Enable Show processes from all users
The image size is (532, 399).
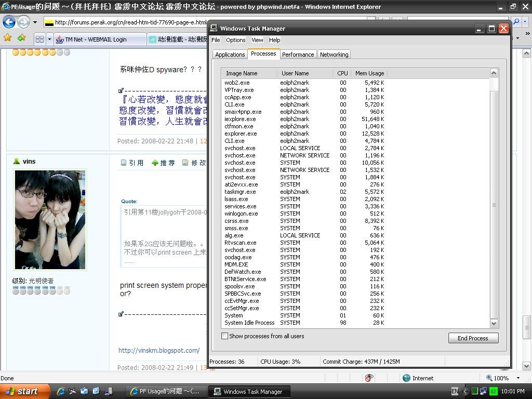[224, 336]
